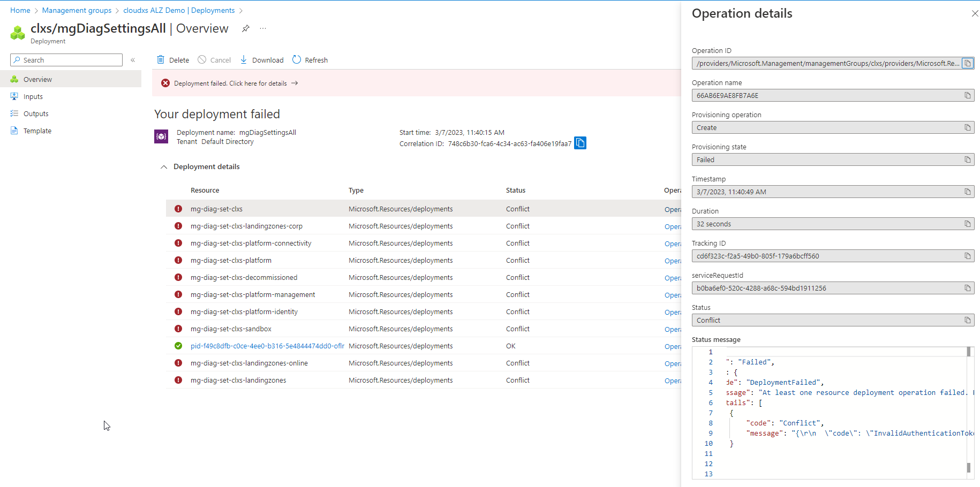The width and height of the screenshot is (980, 487).
Task: Collapse the left navigation sidebar
Action: [x=133, y=60]
